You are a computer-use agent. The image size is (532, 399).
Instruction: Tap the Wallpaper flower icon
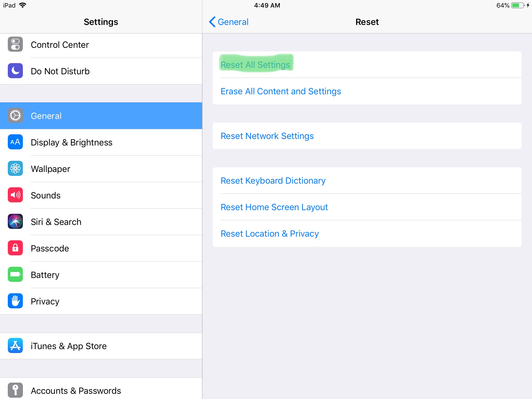pyautogui.click(x=15, y=169)
